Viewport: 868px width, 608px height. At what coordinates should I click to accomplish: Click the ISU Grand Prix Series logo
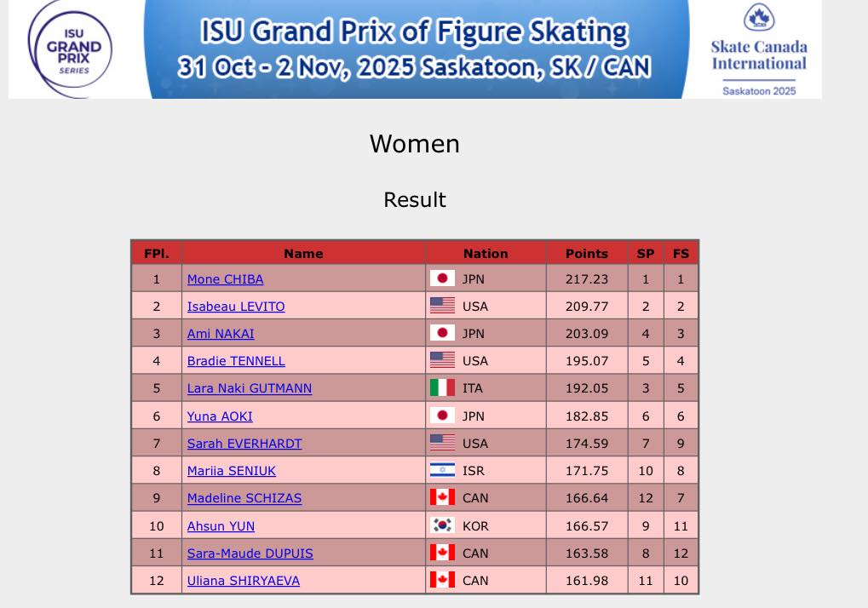click(x=72, y=49)
